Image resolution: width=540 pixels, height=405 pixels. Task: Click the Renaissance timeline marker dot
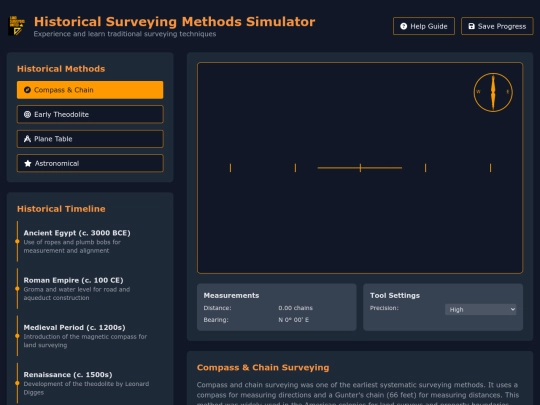point(17,383)
